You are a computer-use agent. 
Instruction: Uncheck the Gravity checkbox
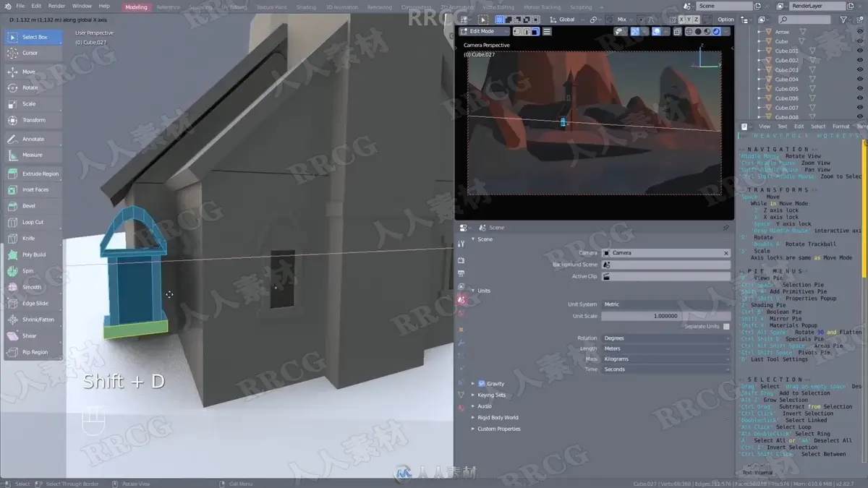click(482, 384)
